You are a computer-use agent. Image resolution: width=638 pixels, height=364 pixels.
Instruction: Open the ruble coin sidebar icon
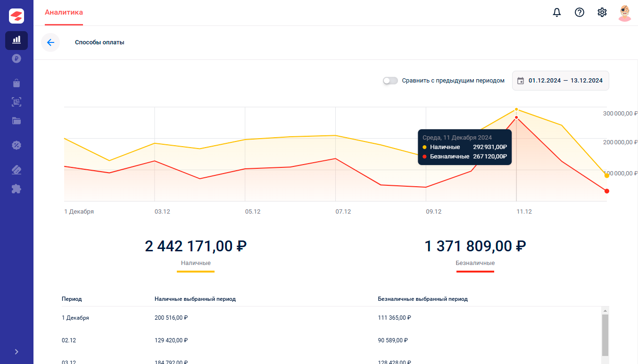[x=17, y=59]
